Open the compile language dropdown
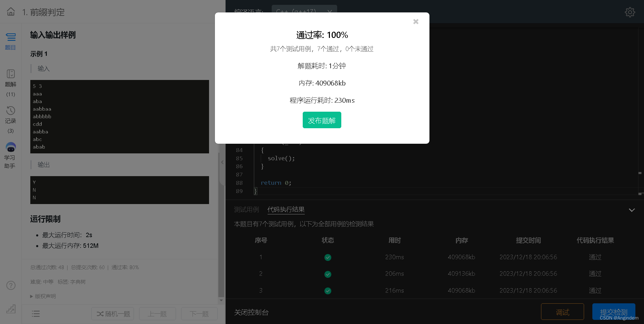The height and width of the screenshot is (324, 644). point(304,11)
